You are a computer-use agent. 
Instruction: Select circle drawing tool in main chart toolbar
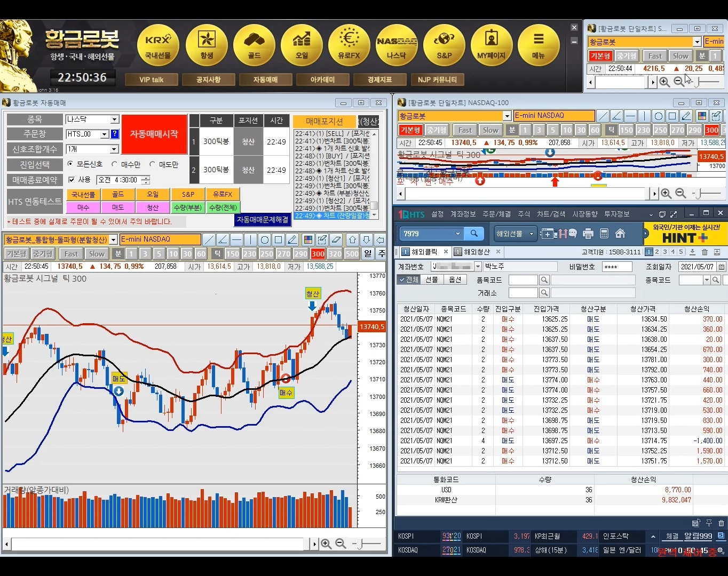click(265, 239)
